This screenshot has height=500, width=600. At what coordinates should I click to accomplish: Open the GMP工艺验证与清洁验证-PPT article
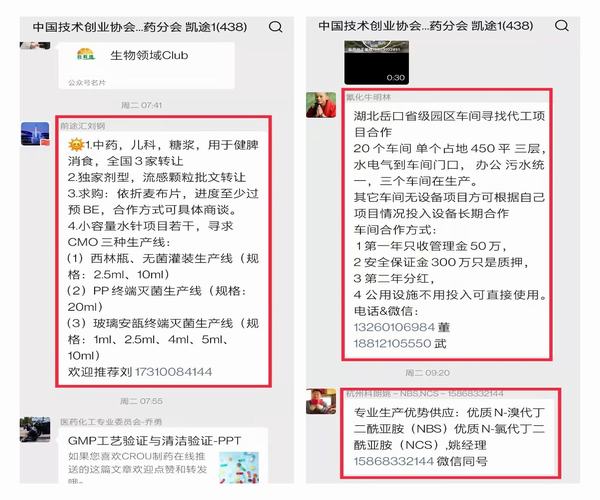(x=163, y=456)
